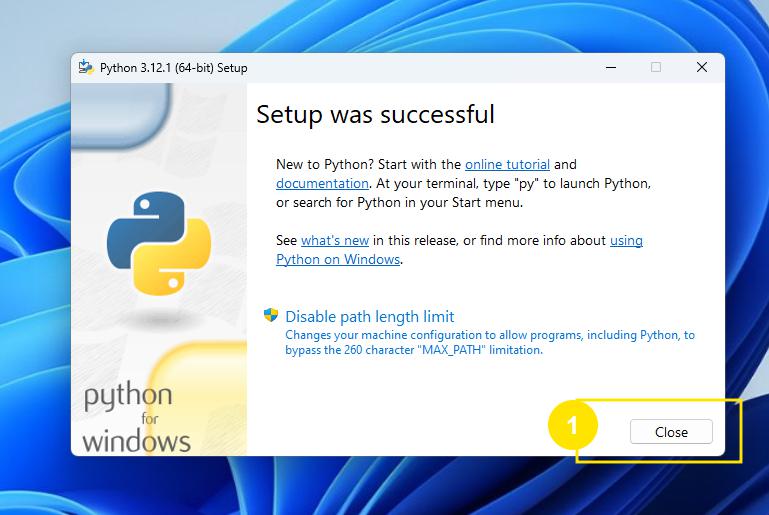The width and height of the screenshot is (769, 515).
Task: Click the Python installer icon in title bar
Action: (x=86, y=67)
